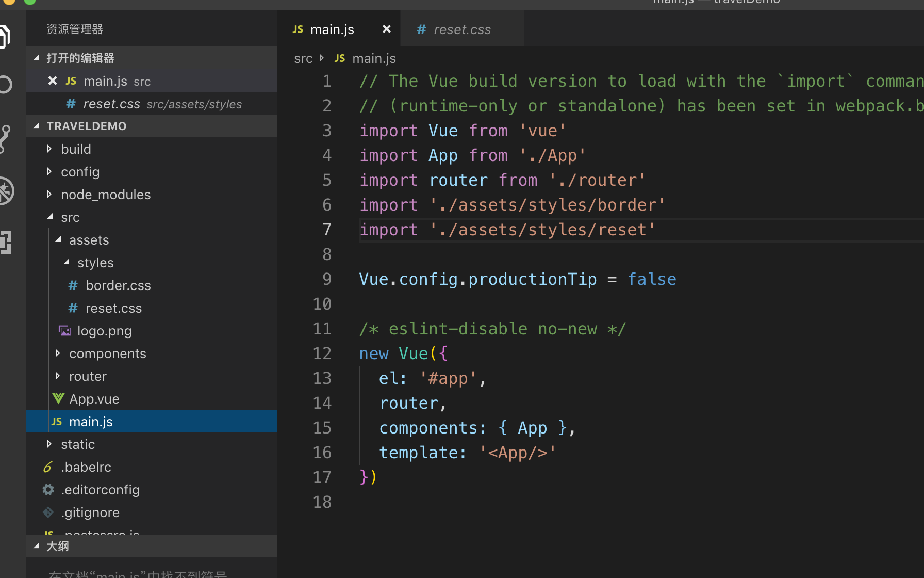This screenshot has height=578, width=924.
Task: Click the Vue icon beside App.vue
Action: pos(58,398)
